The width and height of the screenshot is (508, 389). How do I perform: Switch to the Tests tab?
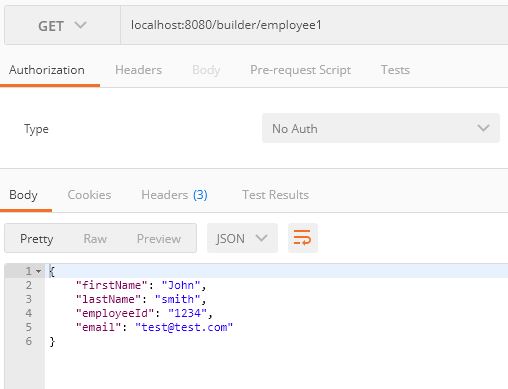pyautogui.click(x=395, y=70)
